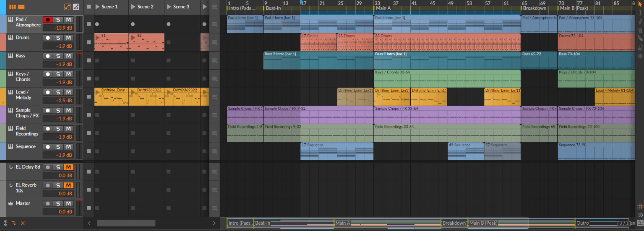Disarm record on Pad / Atmosphere track
The width and height of the screenshot is (644, 231).
(47, 20)
